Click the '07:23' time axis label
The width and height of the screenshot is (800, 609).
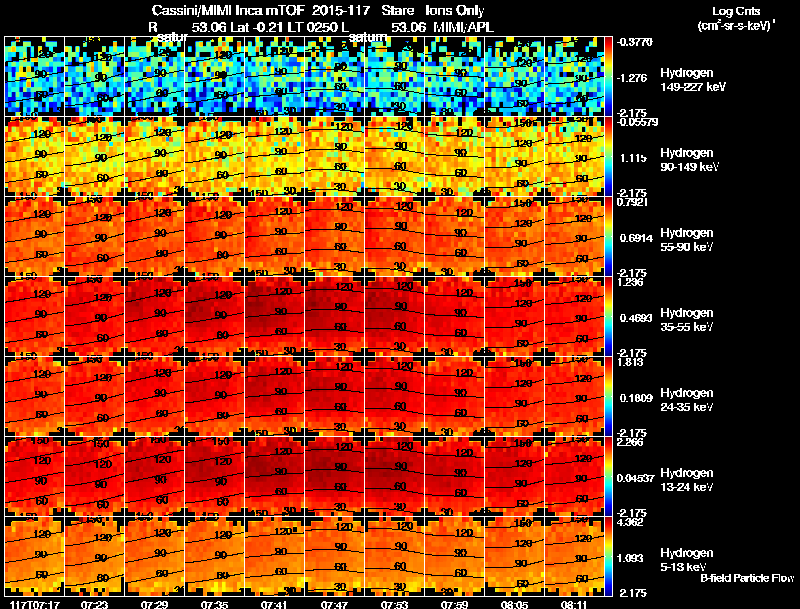coord(94,604)
